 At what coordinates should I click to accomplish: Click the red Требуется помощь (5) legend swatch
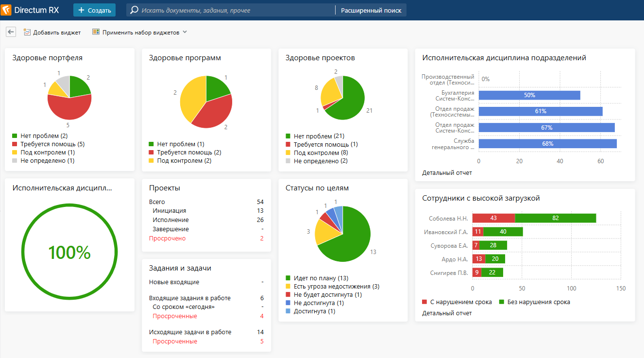pyautogui.click(x=15, y=144)
